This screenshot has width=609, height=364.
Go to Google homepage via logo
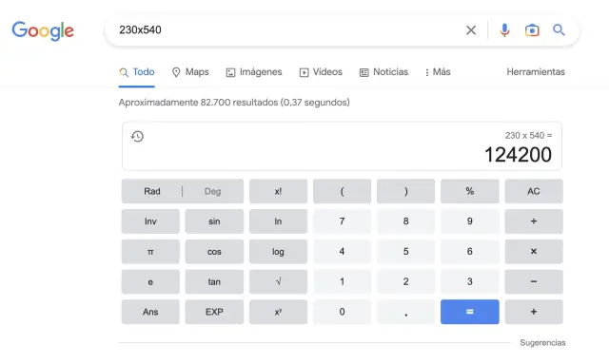43,30
